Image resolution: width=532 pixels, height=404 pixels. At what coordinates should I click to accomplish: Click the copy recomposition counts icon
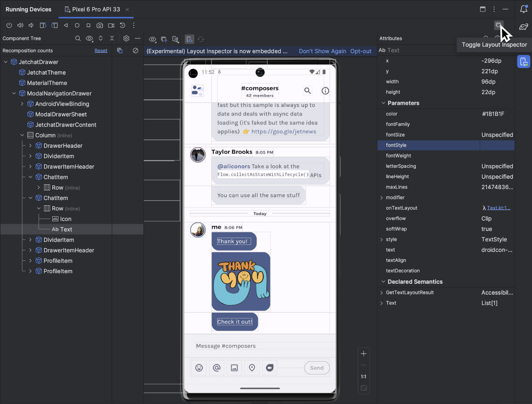[x=119, y=51]
